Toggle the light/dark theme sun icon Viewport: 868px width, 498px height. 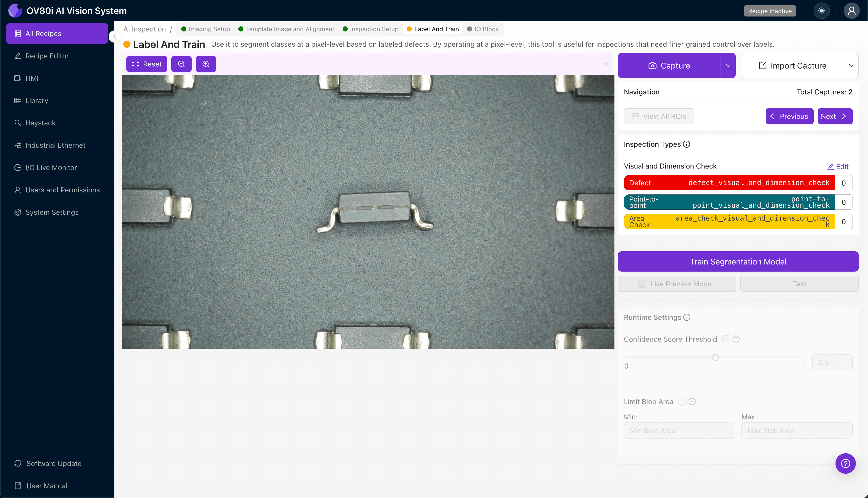pos(822,11)
